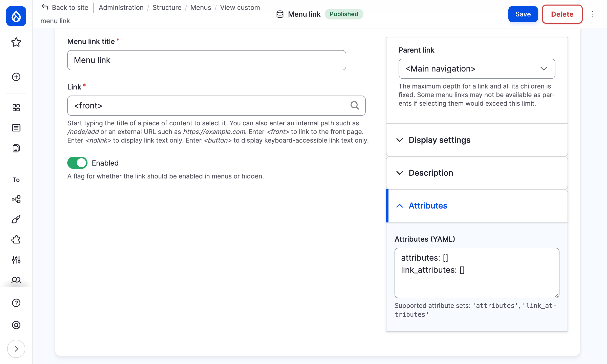Disable the Enabled toggle for the menu link
The image size is (607, 364).
click(77, 163)
